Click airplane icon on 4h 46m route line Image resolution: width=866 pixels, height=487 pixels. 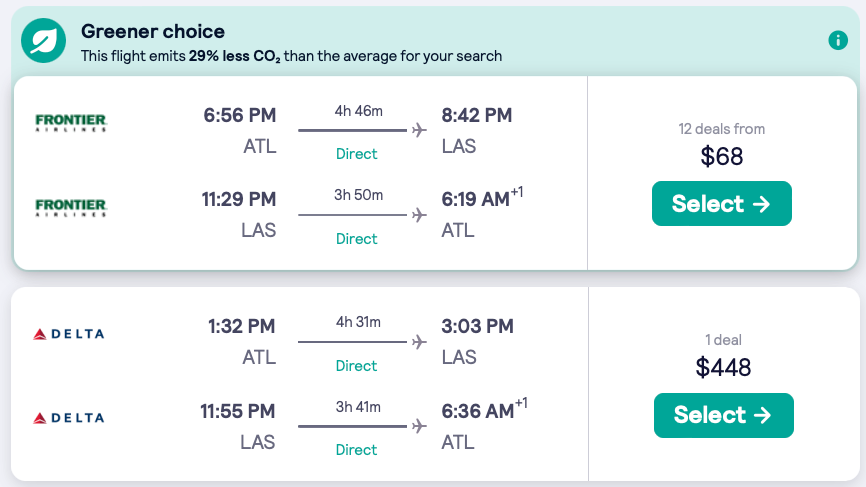point(418,130)
